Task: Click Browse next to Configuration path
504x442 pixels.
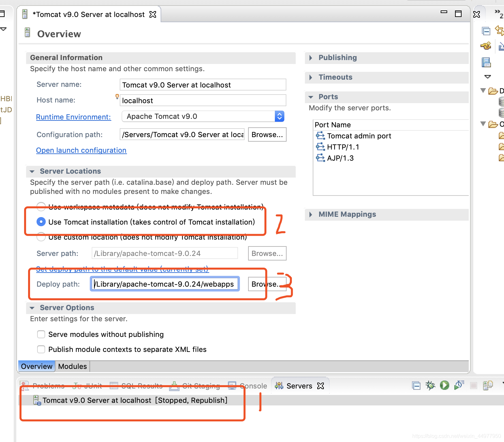Action: [267, 134]
